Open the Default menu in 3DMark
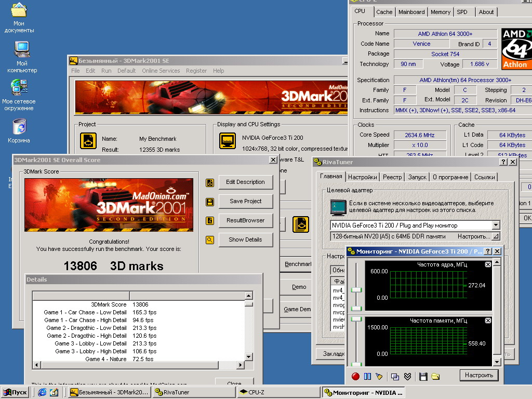Viewport: 532px width, 399px height. [127, 71]
